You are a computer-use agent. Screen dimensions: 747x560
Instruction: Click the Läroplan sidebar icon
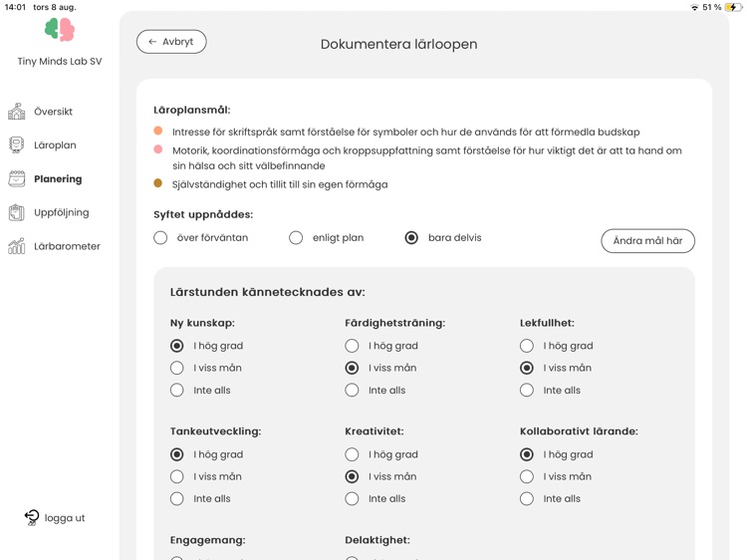[17, 144]
